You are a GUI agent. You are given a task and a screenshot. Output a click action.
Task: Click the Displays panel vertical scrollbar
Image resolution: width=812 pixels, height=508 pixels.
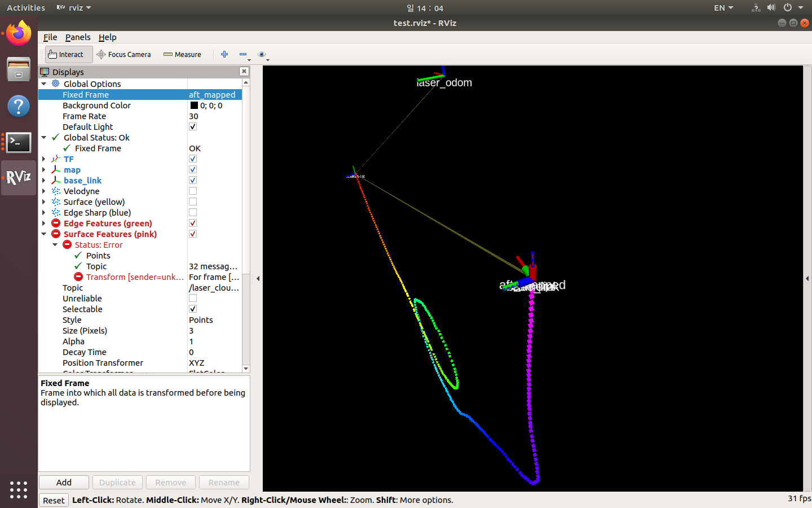tap(245, 226)
